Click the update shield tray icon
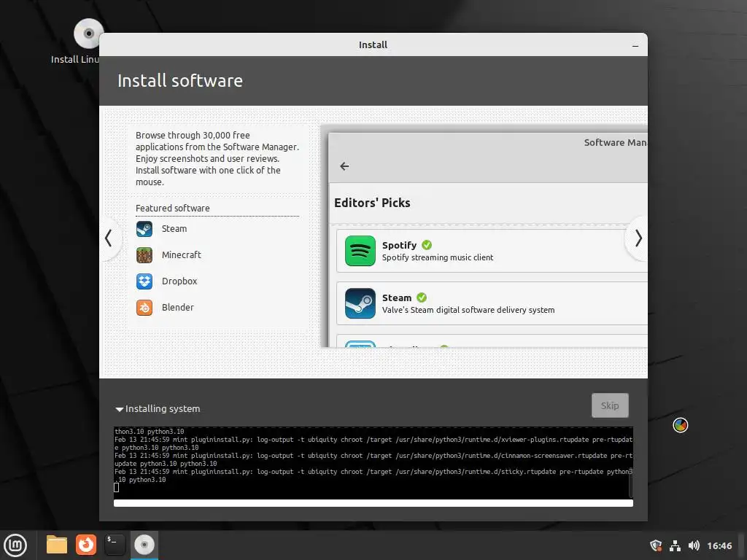The width and height of the screenshot is (747, 560). point(656,545)
